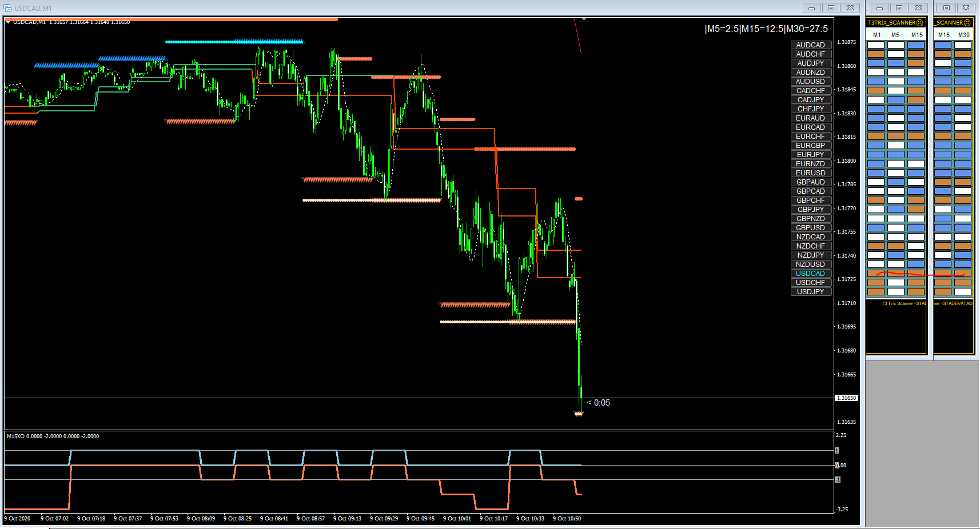Click the USDCAD,M1 OHLC text on the chart

(71, 22)
